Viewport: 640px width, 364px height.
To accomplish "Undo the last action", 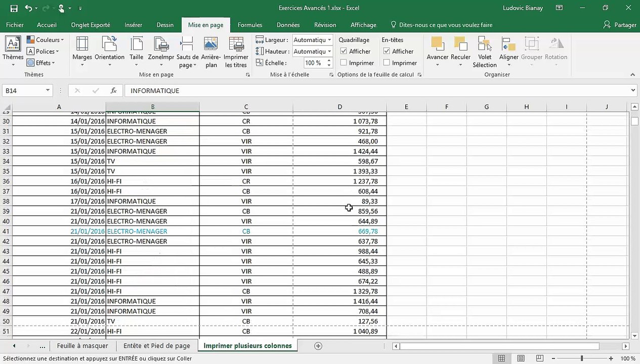I will pyautogui.click(x=28, y=8).
